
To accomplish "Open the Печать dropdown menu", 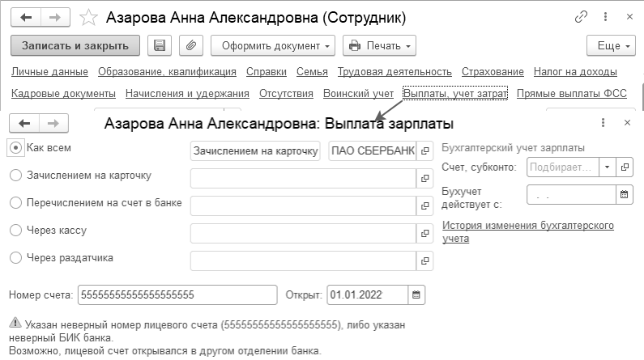I will point(379,46).
